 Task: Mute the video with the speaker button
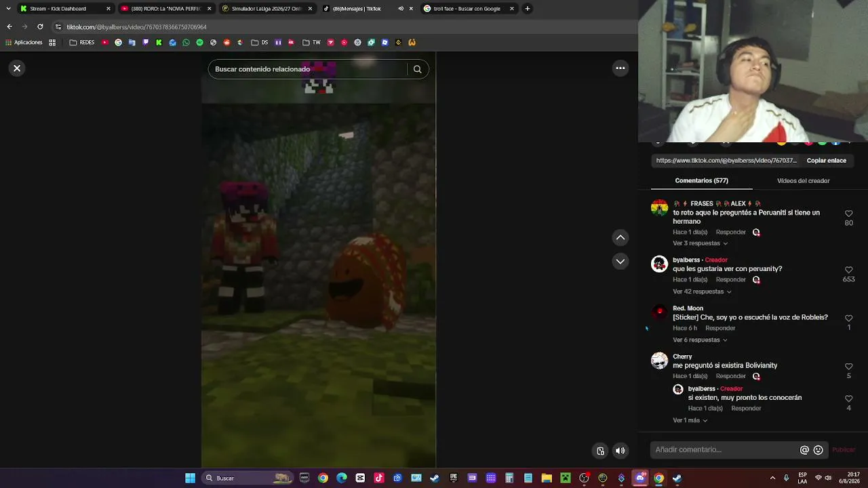pyautogui.click(x=620, y=451)
